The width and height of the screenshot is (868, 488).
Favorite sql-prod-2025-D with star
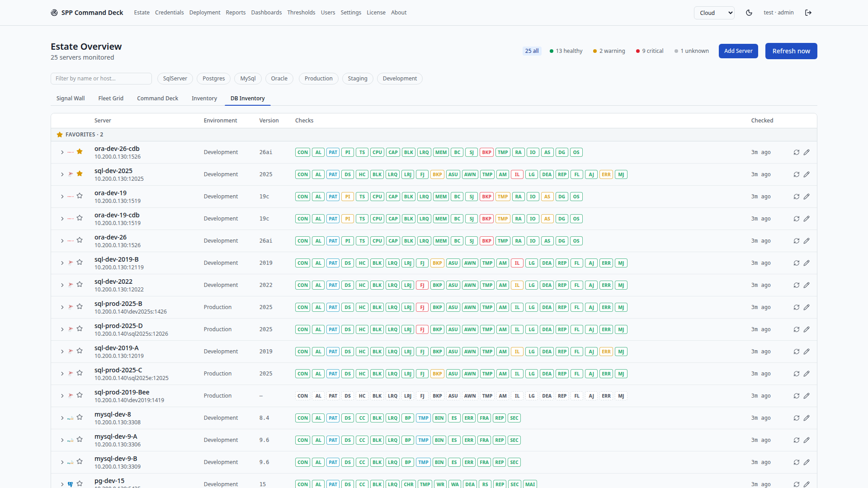(80, 328)
